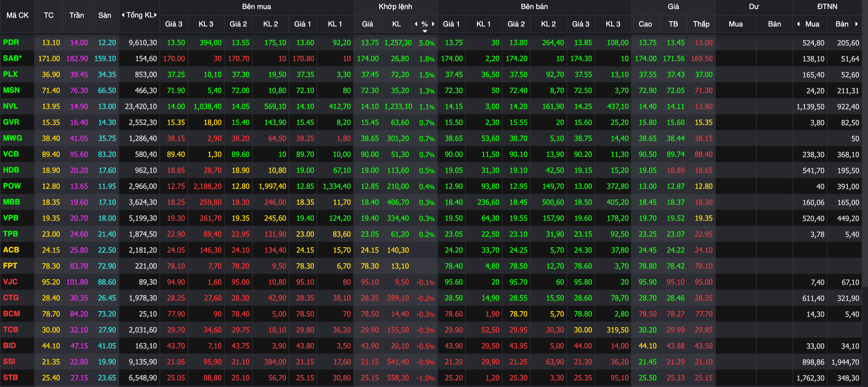Open the HDB stock symbol
Screen dimensions: 868x387
[11, 170]
